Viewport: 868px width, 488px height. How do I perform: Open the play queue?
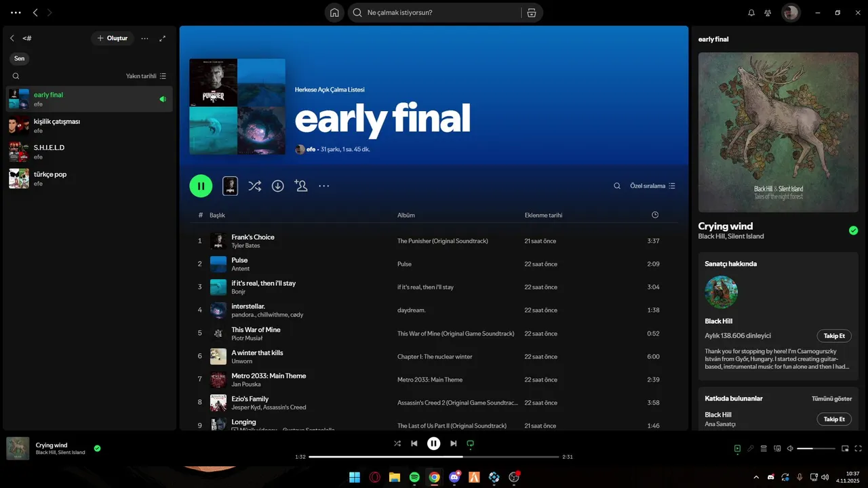pos(764,448)
